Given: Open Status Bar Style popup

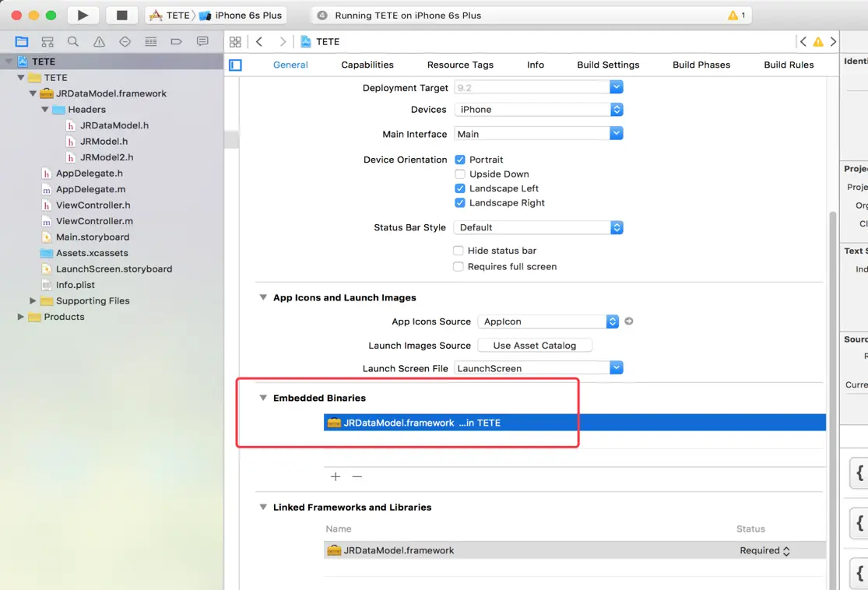Looking at the screenshot, I should click(539, 227).
